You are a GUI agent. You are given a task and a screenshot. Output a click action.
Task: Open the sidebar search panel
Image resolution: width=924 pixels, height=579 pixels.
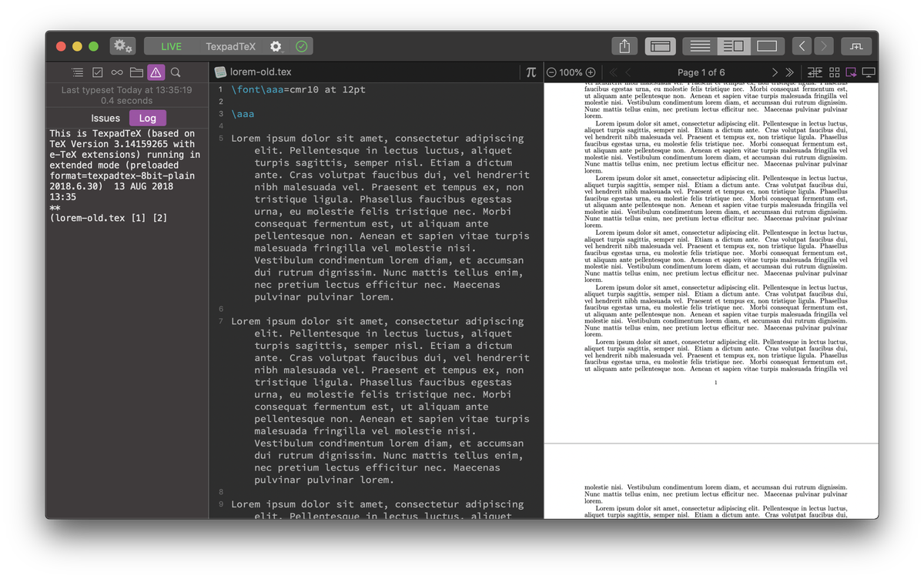[176, 72]
